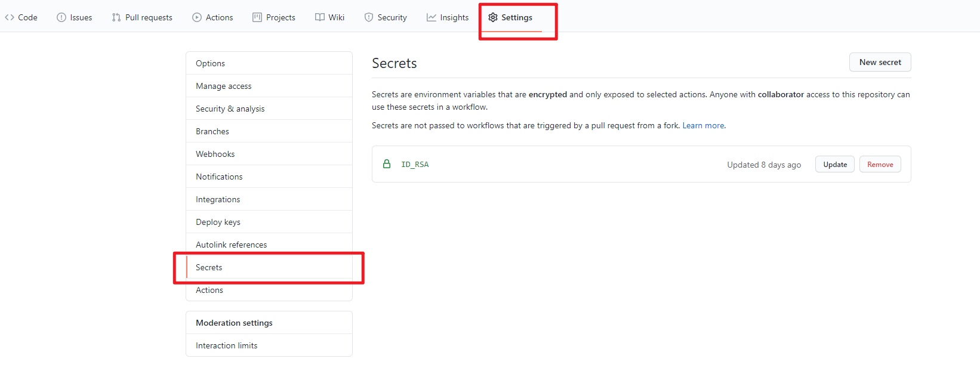Go to Webhooks settings

point(215,154)
